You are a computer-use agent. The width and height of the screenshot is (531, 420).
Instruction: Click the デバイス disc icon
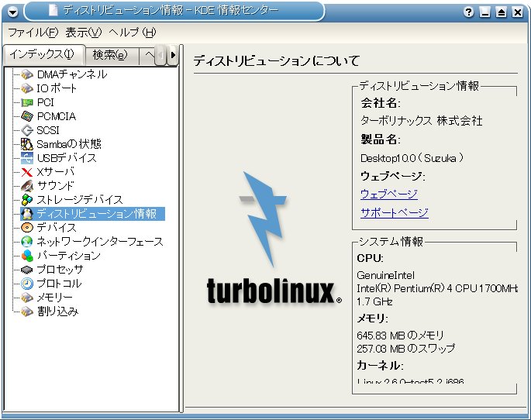pos(27,227)
